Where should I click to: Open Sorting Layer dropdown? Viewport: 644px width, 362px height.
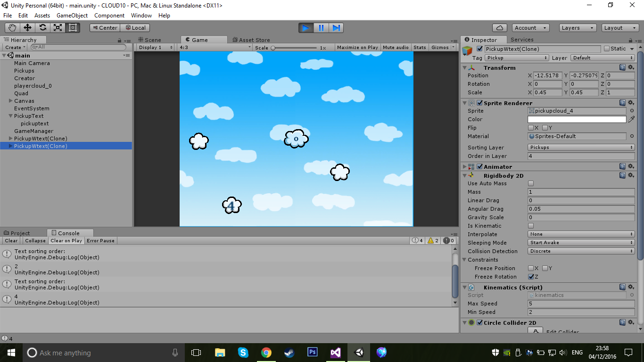coord(581,148)
